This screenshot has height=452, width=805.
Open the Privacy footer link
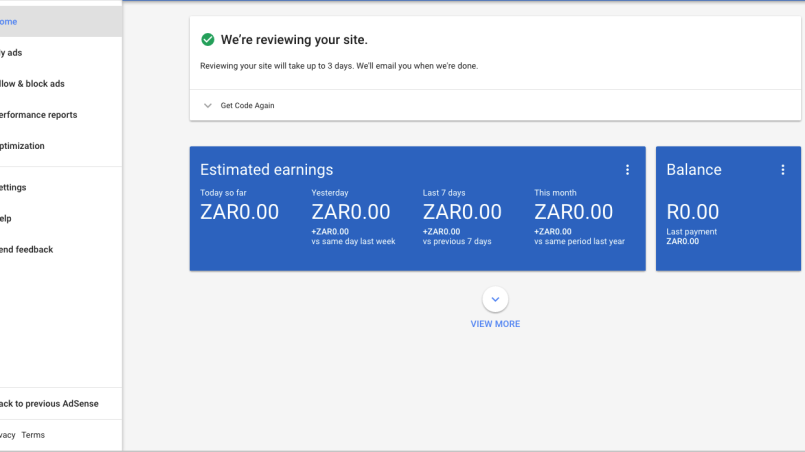pyautogui.click(x=6, y=435)
